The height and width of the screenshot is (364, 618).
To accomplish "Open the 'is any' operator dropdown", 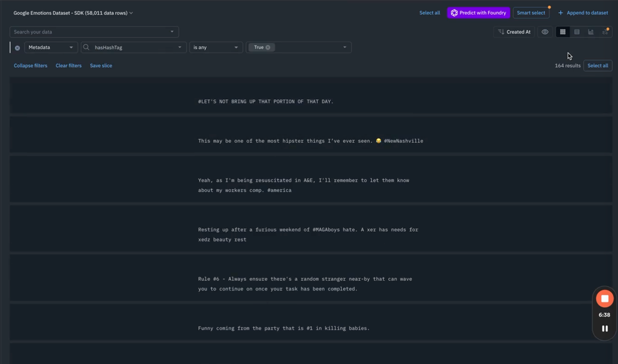I will click(x=216, y=47).
